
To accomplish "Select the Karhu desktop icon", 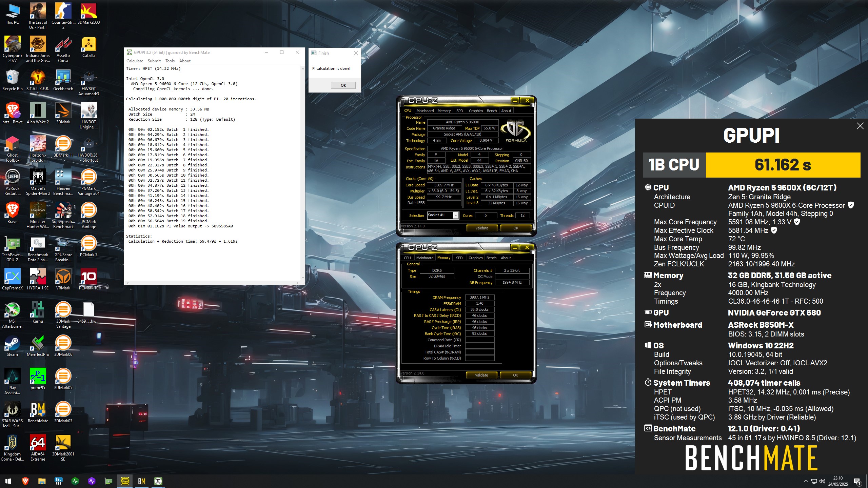I will [x=38, y=313].
